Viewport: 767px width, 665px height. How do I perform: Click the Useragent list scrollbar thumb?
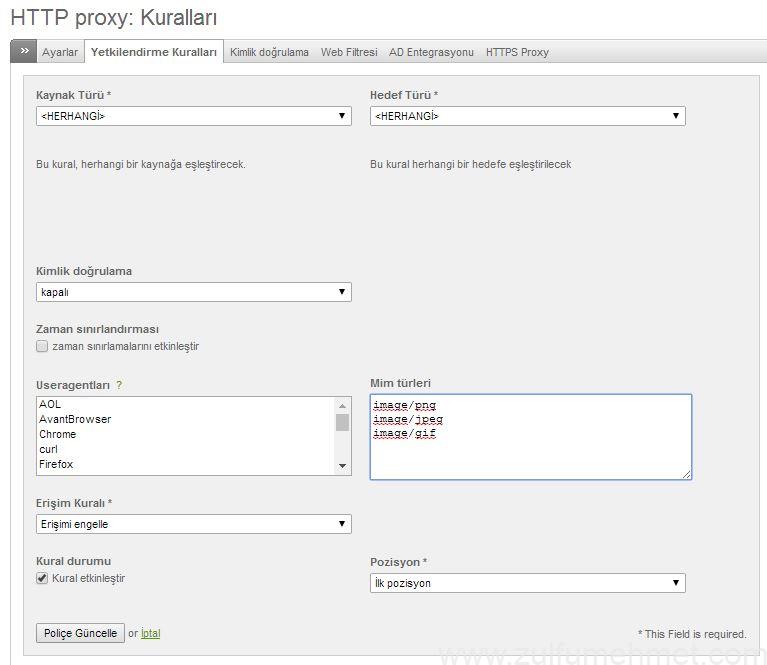[x=342, y=422]
